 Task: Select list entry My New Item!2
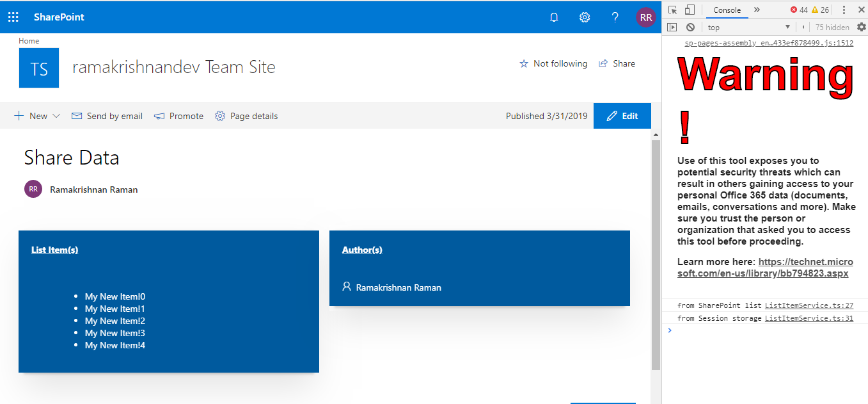pyautogui.click(x=115, y=321)
